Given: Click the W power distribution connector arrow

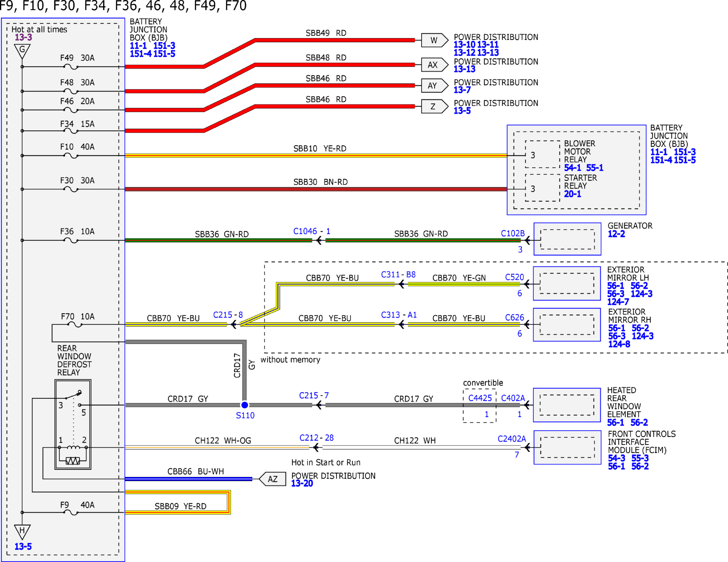Looking at the screenshot, I should tap(434, 40).
